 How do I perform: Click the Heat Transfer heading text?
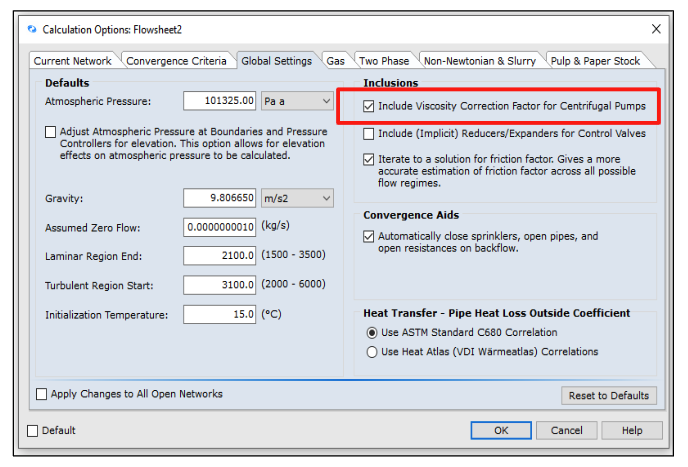click(x=496, y=313)
